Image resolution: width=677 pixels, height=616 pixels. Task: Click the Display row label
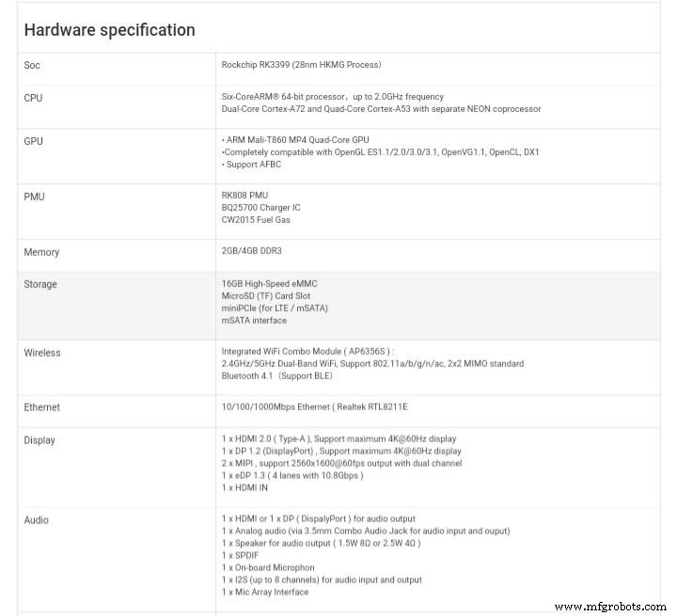pos(39,440)
